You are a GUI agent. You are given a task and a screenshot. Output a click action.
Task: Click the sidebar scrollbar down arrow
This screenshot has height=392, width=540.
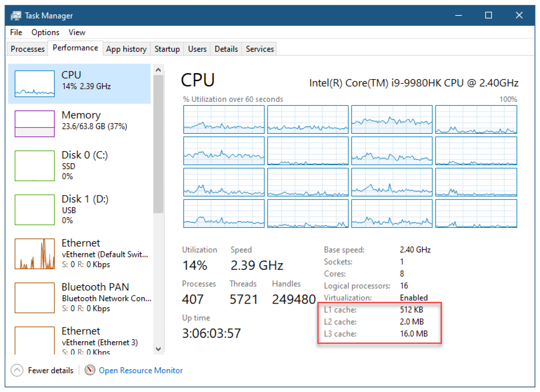tap(158, 349)
